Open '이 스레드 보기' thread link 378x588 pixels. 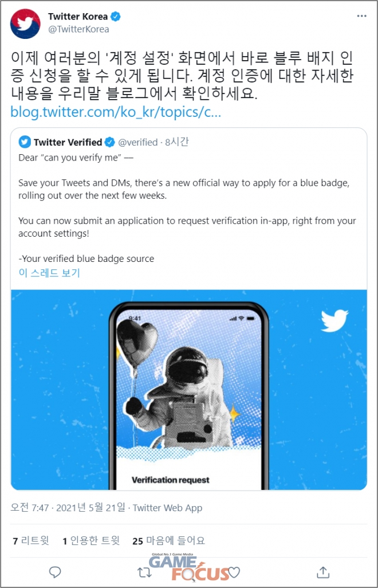tap(49, 273)
